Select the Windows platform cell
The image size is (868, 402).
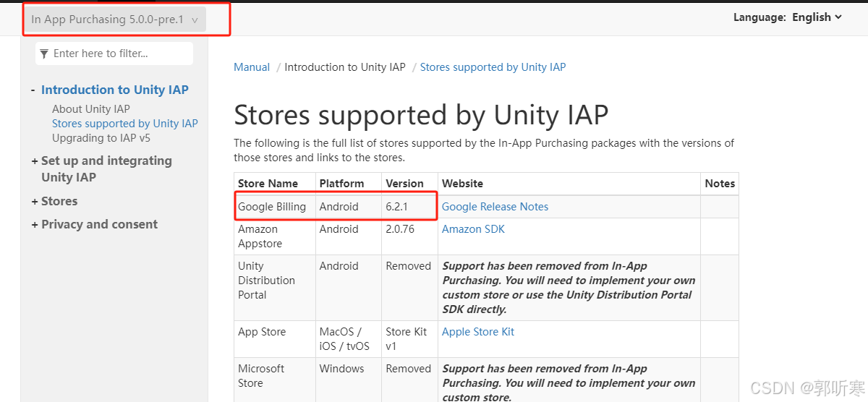click(349, 380)
